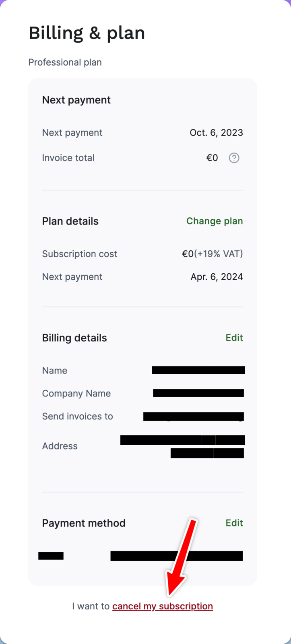Viewport: 291px width, 644px height.
Task: Click the Invoice total label
Action: (x=68, y=158)
